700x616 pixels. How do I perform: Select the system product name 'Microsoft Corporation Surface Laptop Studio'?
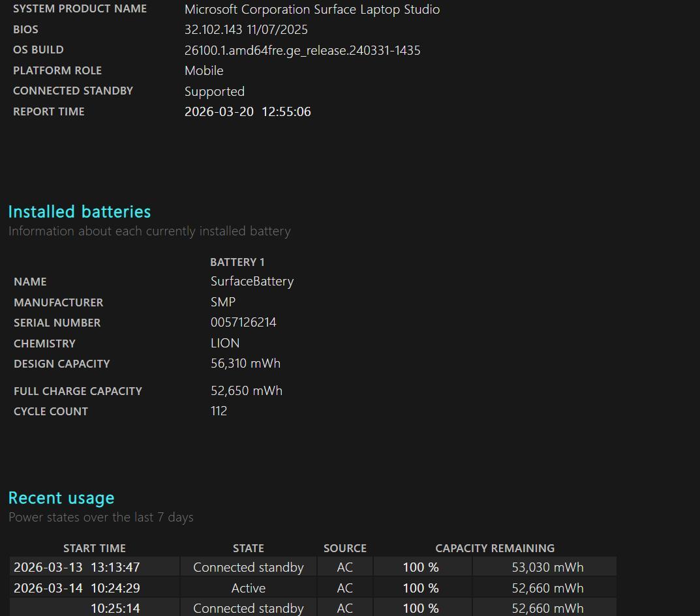pyautogui.click(x=312, y=9)
